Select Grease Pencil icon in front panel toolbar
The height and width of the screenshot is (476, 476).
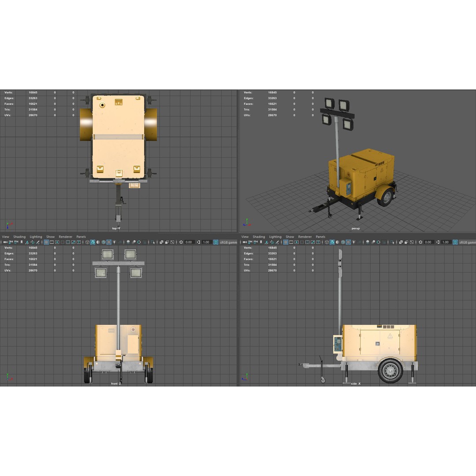pyautogui.click(x=37, y=242)
